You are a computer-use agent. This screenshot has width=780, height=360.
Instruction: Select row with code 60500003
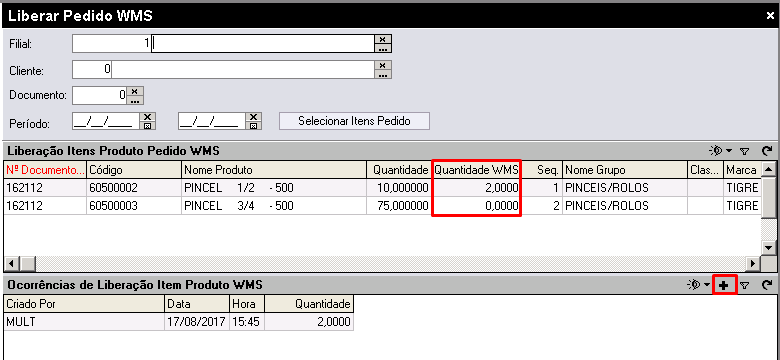pyautogui.click(x=383, y=206)
